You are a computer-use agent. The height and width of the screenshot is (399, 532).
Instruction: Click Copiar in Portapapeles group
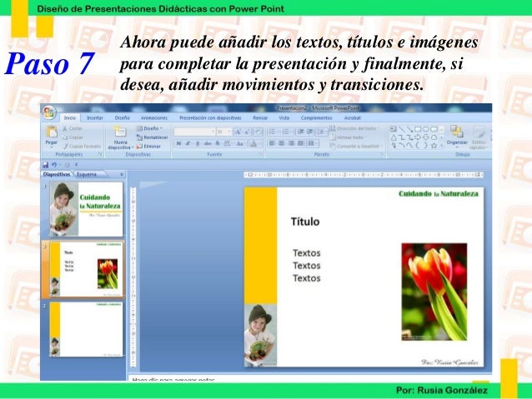(73, 137)
